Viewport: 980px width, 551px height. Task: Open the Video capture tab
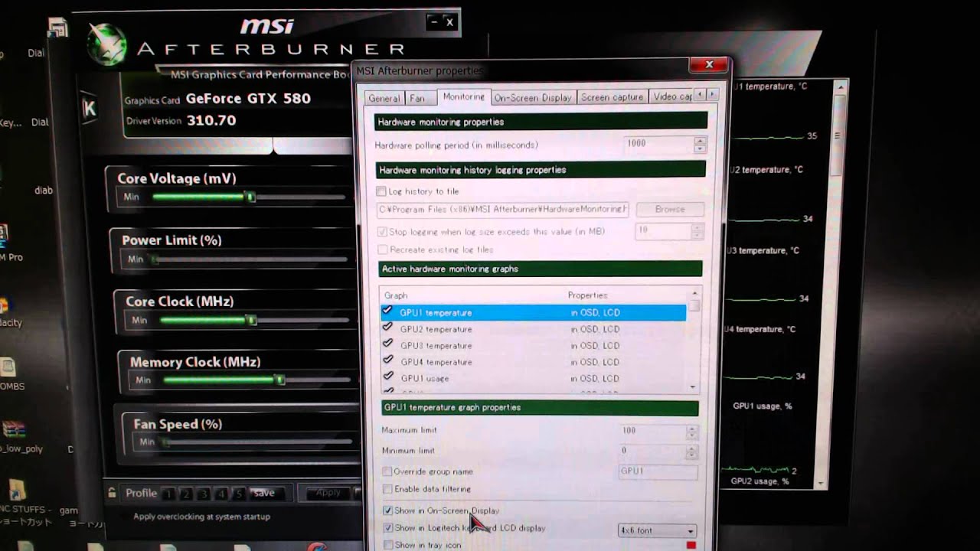(x=672, y=96)
